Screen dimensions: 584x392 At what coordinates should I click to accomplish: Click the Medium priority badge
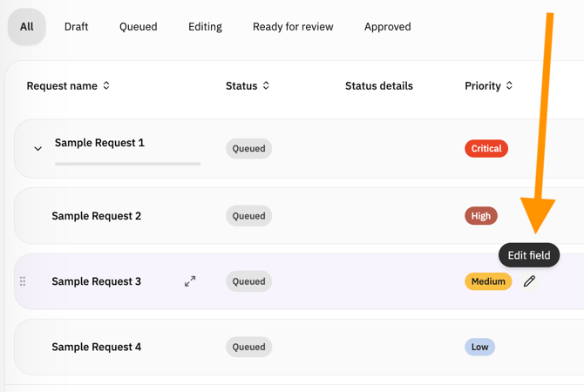(x=488, y=281)
